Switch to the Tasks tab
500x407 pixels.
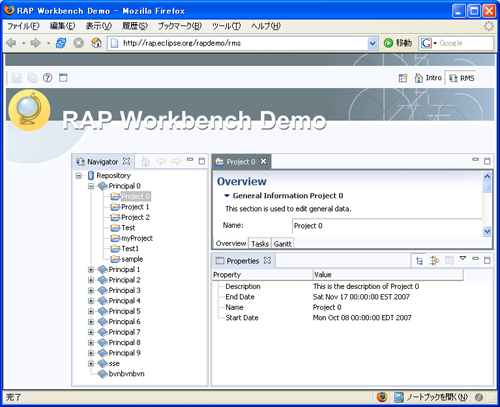(260, 244)
